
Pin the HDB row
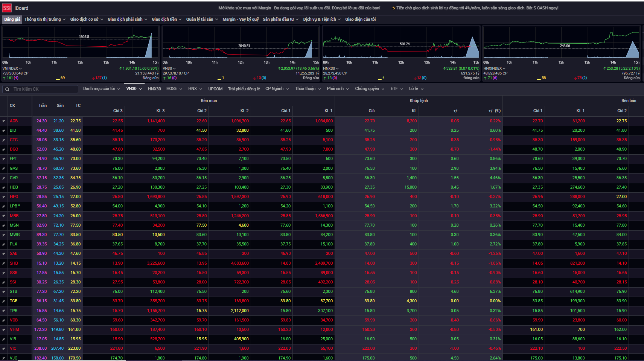(4, 187)
